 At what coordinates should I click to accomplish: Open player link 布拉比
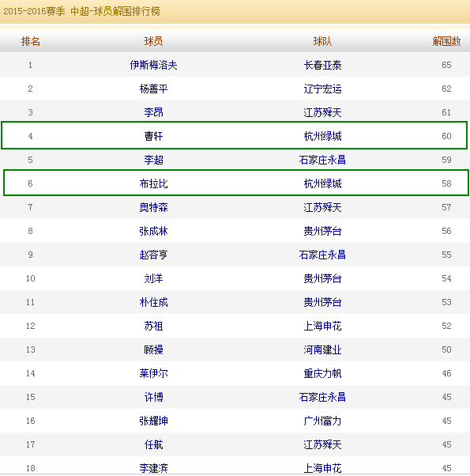click(153, 183)
